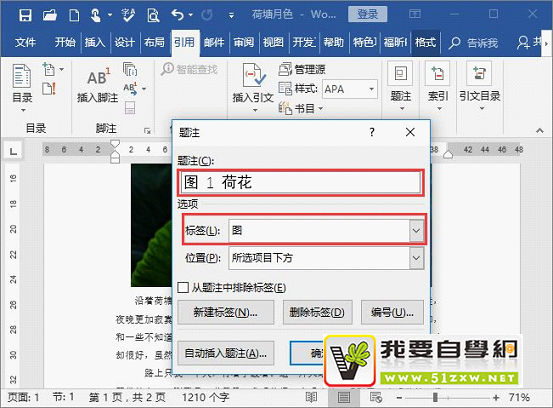Viewport: 553px width, 408px height.
Task: Open print preview icon
Action: click(153, 16)
